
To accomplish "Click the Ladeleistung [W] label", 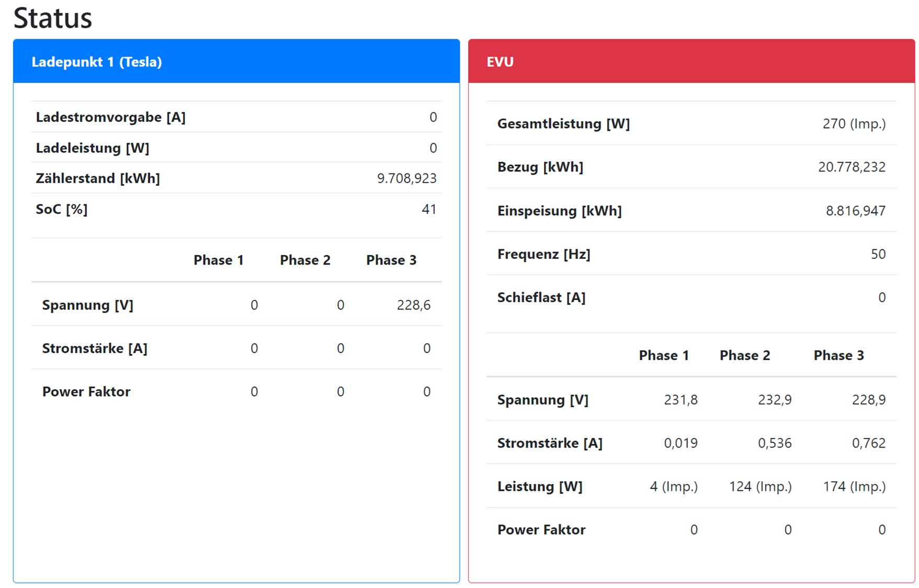I will [92, 148].
